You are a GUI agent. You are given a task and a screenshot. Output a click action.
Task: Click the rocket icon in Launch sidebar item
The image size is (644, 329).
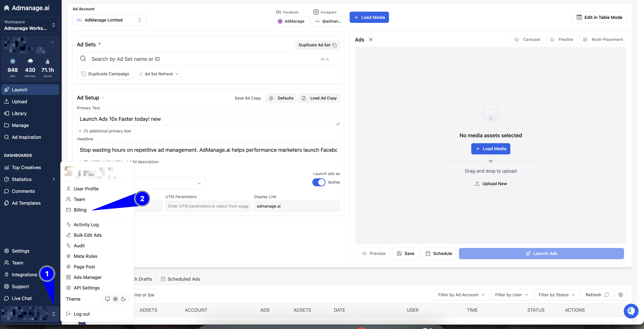coord(7,90)
